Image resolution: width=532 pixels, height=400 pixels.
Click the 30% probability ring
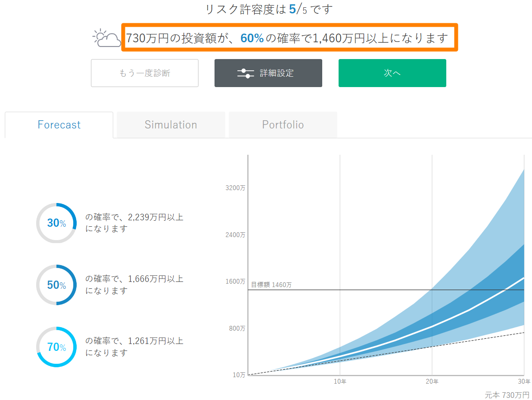[x=56, y=223]
